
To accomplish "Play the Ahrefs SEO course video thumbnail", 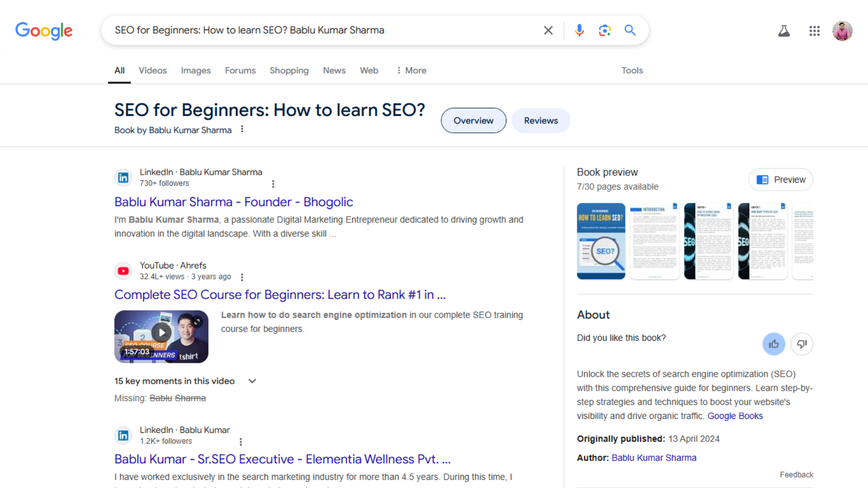I will point(161,336).
